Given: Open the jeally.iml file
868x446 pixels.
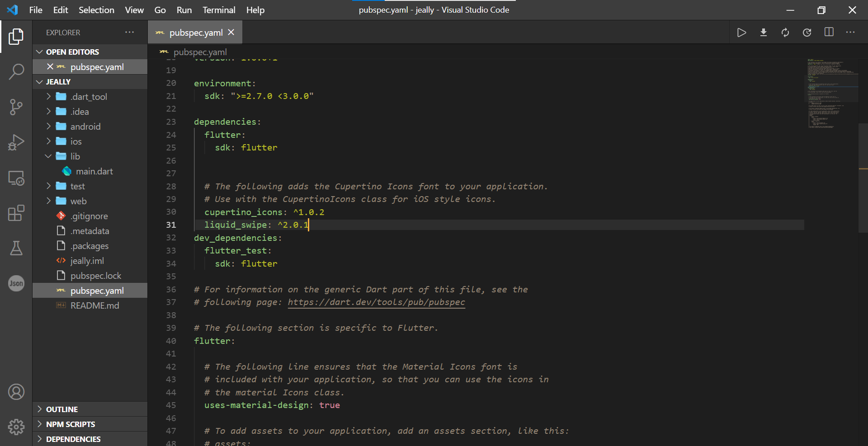Looking at the screenshot, I should [90, 260].
